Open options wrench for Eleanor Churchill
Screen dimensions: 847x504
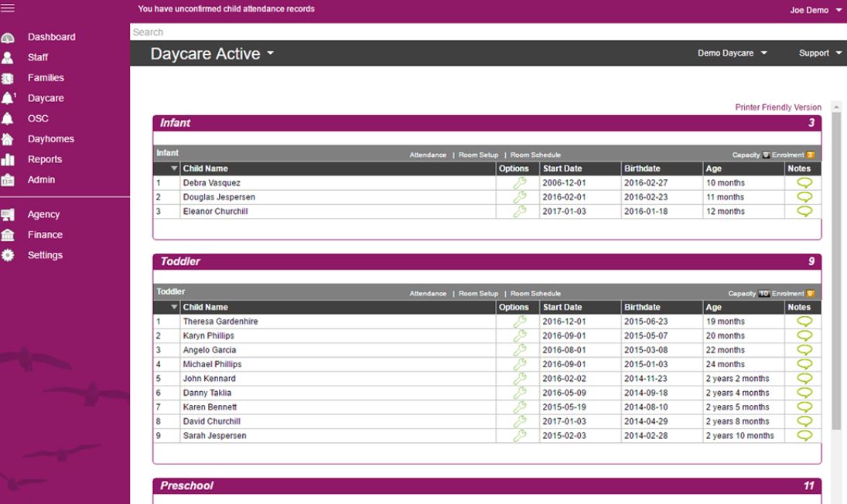(x=520, y=212)
